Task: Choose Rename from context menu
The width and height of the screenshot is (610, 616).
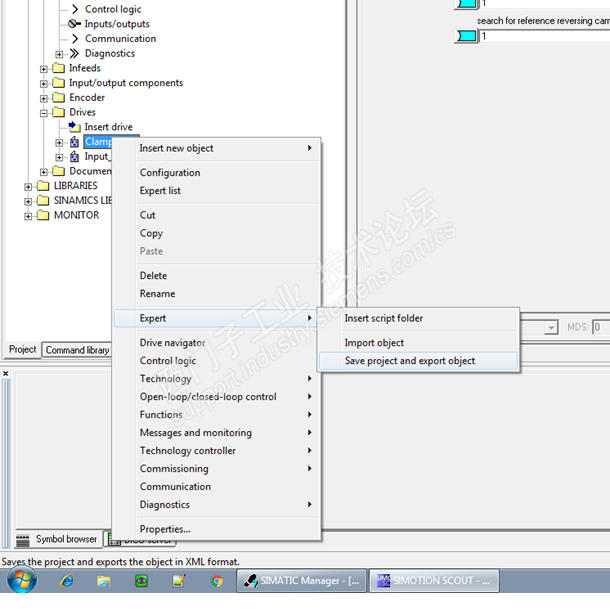Action: (217, 293)
